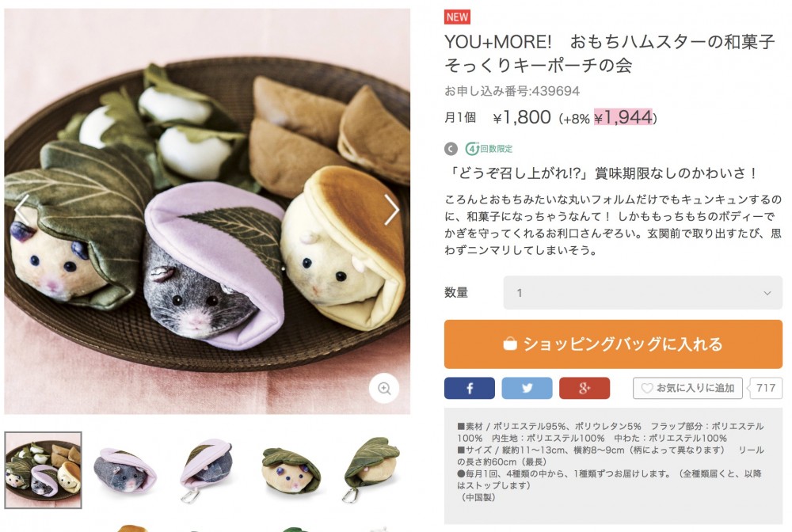Show previous product photo with left arrow
Image resolution: width=792 pixels, height=532 pixels.
(x=21, y=210)
